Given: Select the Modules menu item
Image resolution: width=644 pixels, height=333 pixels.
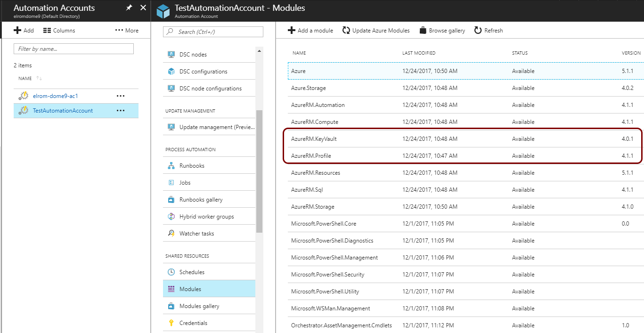Looking at the screenshot, I should pos(209,289).
